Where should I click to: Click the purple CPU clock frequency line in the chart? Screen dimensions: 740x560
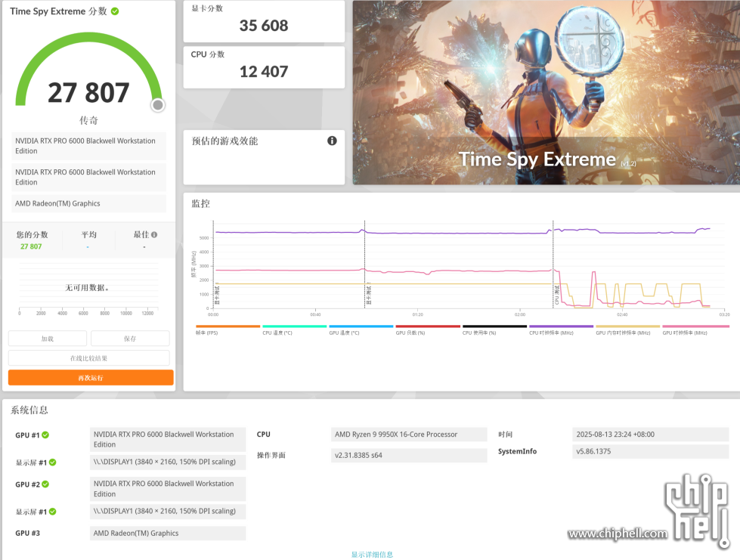tap(463, 233)
